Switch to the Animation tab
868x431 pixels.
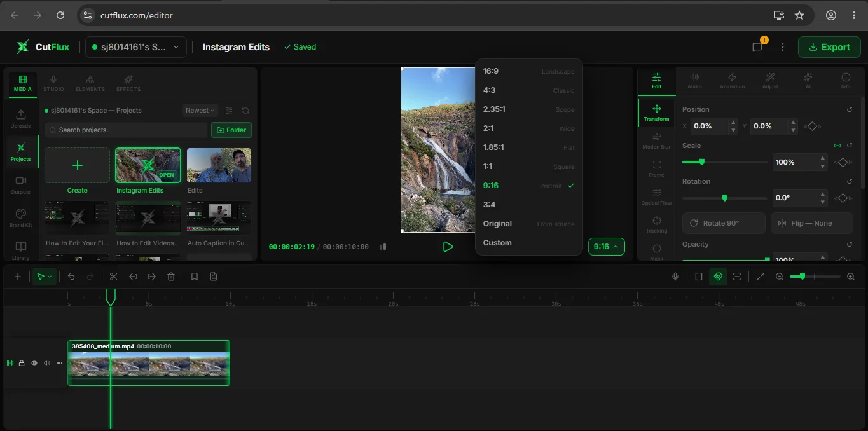pyautogui.click(x=732, y=81)
